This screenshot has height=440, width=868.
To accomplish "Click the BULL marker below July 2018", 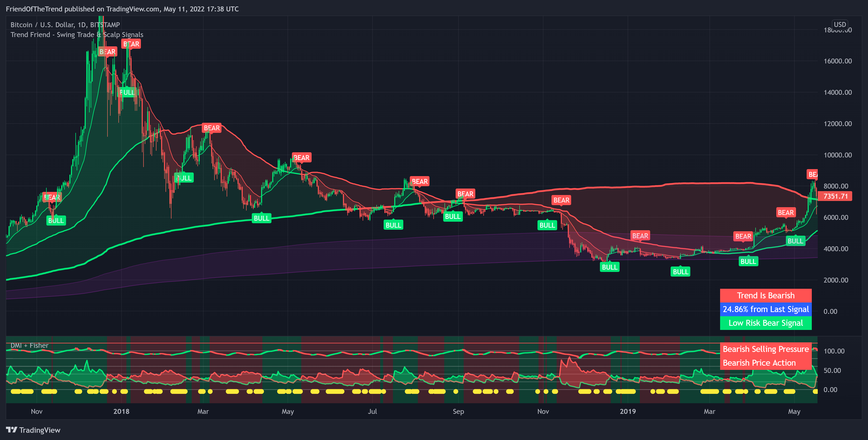I will 393,225.
